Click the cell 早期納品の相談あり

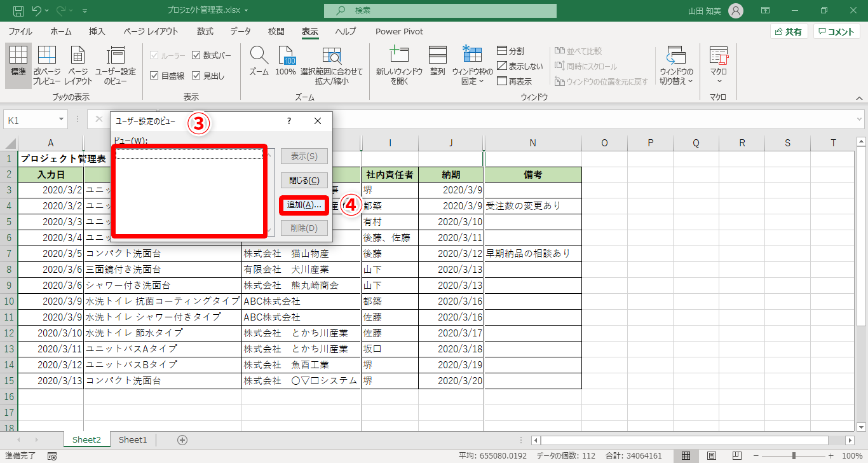(532, 254)
